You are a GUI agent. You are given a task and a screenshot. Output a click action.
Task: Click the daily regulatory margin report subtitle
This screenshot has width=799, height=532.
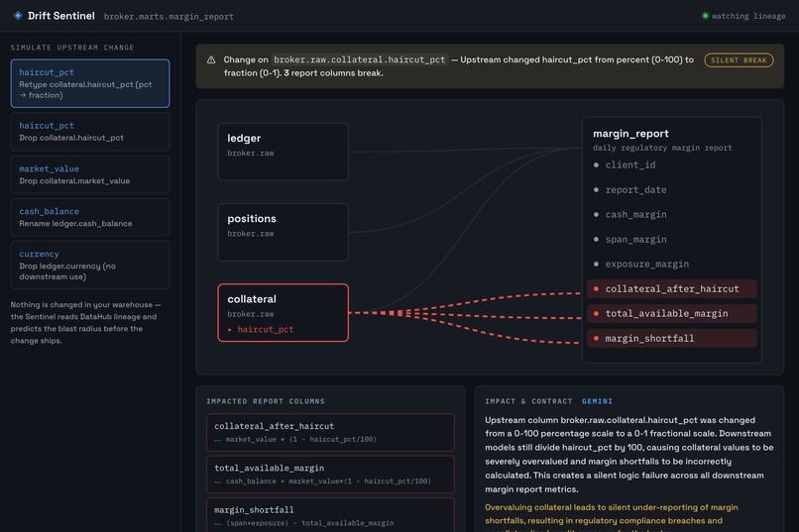pyautogui.click(x=662, y=148)
